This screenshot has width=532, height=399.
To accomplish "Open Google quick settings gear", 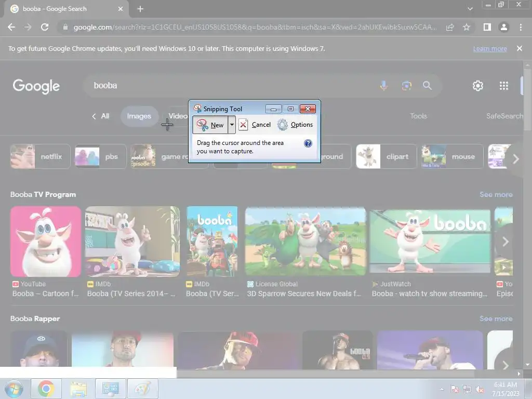I will 478,86.
